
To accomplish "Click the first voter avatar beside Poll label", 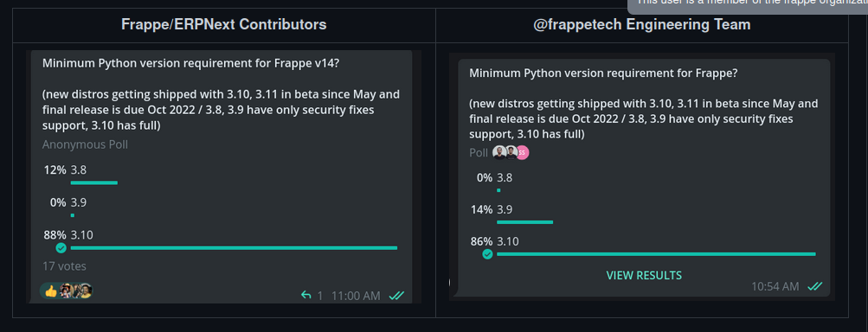I will tap(499, 153).
